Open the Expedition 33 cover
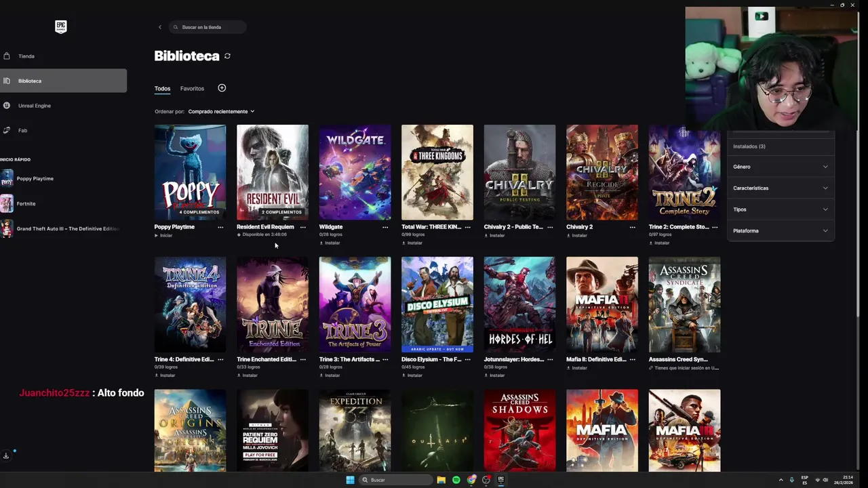Viewport: 868px width, 488px height. click(355, 430)
